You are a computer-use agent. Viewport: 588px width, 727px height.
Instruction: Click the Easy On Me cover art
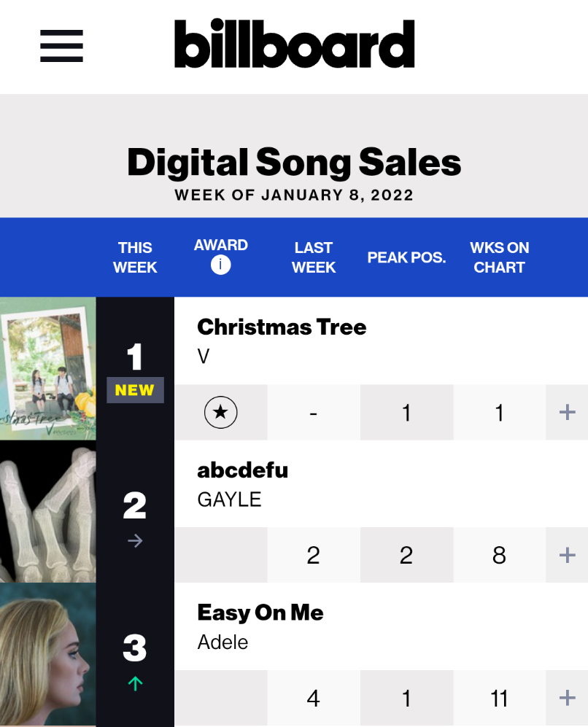click(48, 654)
